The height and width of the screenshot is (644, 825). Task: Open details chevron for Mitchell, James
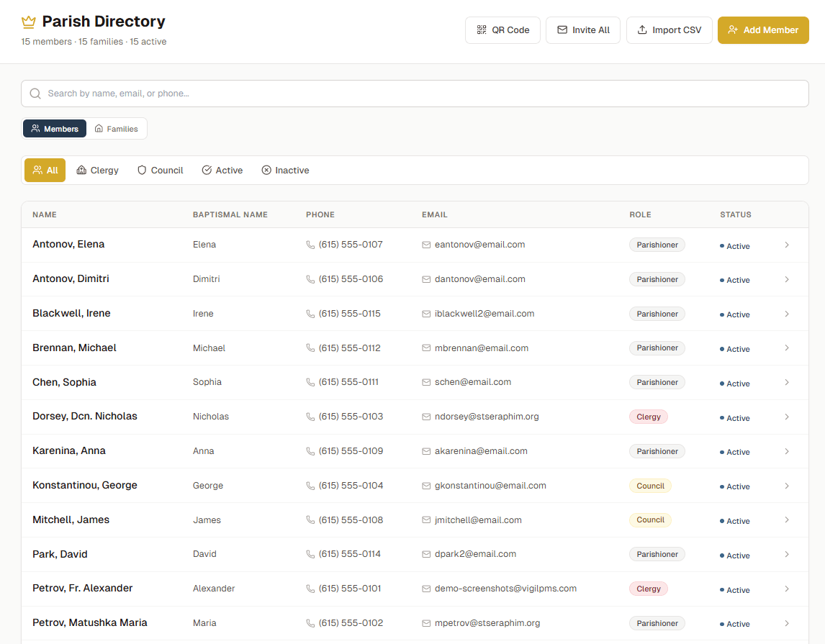pos(787,520)
